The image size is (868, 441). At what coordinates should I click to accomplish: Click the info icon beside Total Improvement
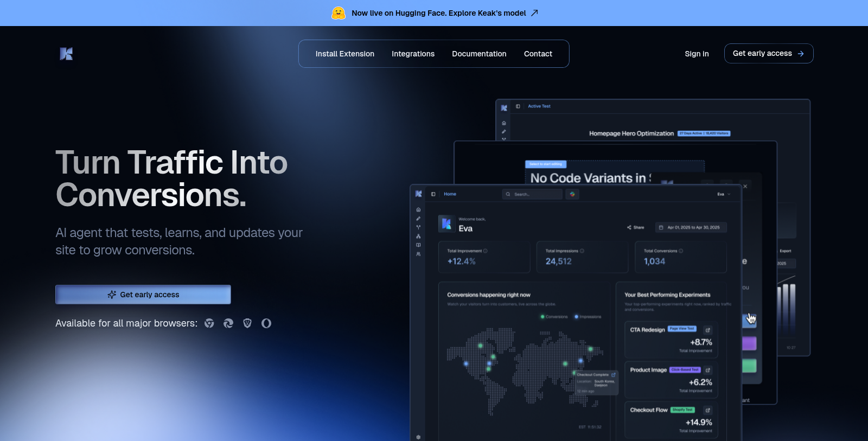coord(486,251)
